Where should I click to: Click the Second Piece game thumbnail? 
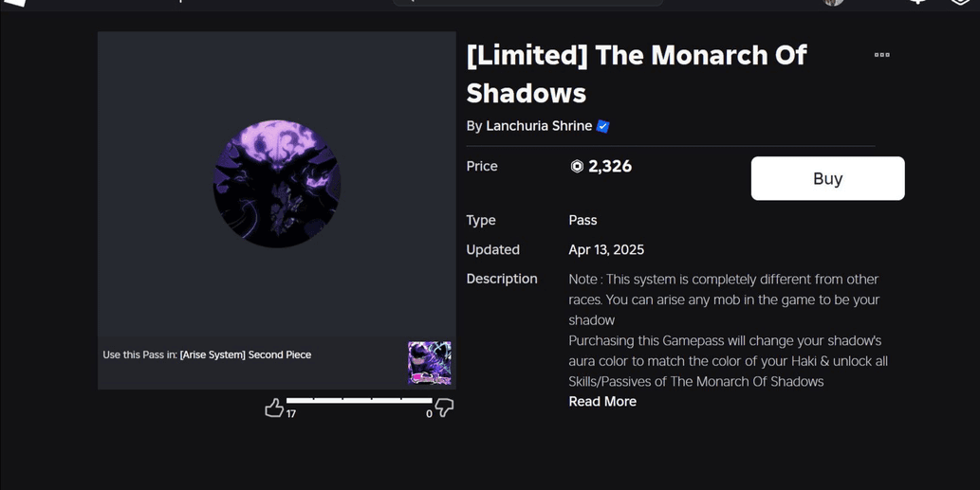tap(430, 363)
